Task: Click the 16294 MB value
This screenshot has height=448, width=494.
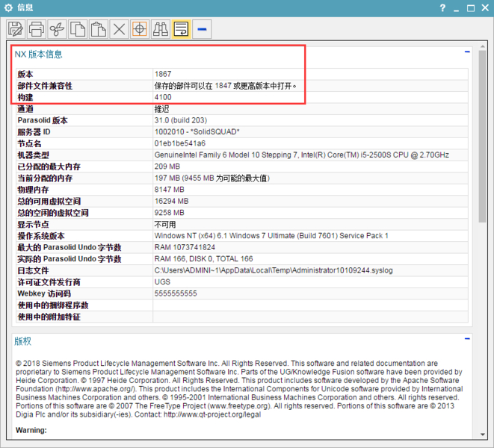Action: click(171, 201)
